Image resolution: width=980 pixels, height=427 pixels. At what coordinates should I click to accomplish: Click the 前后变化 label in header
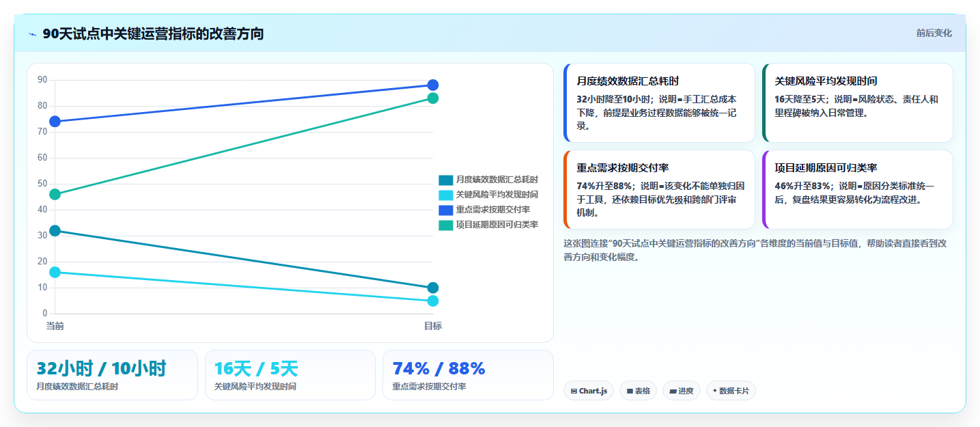934,33
